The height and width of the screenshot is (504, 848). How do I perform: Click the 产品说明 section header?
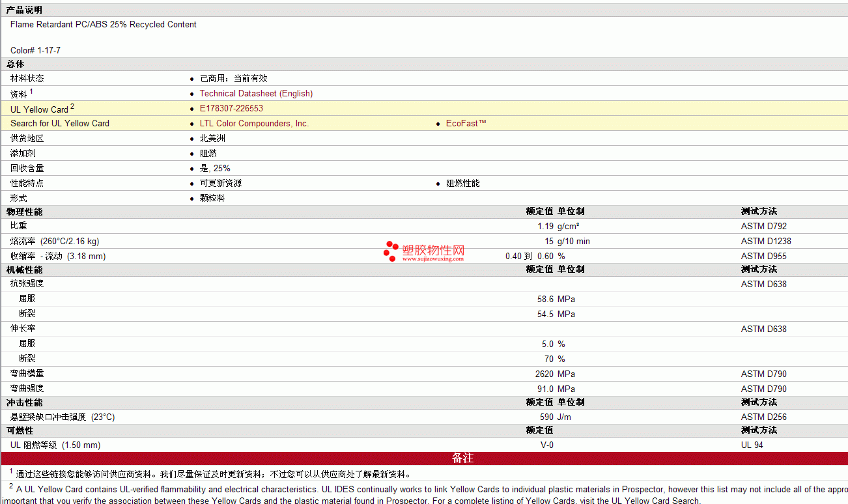pyautogui.click(x=24, y=10)
